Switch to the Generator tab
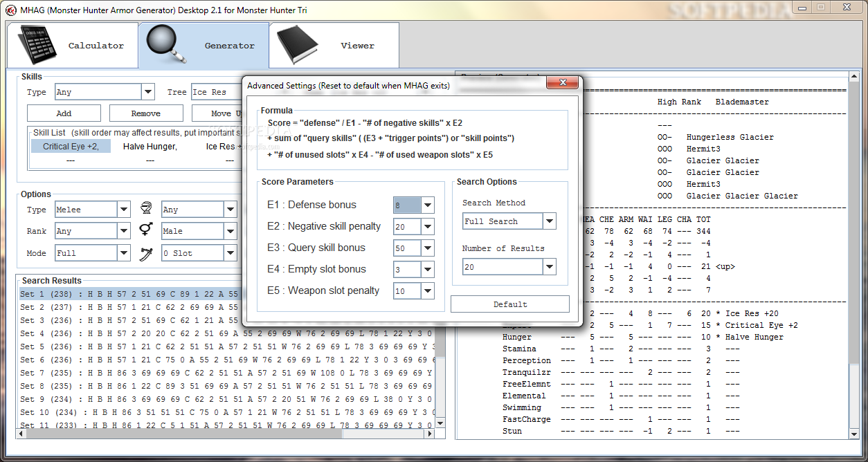The height and width of the screenshot is (462, 868). [x=204, y=46]
